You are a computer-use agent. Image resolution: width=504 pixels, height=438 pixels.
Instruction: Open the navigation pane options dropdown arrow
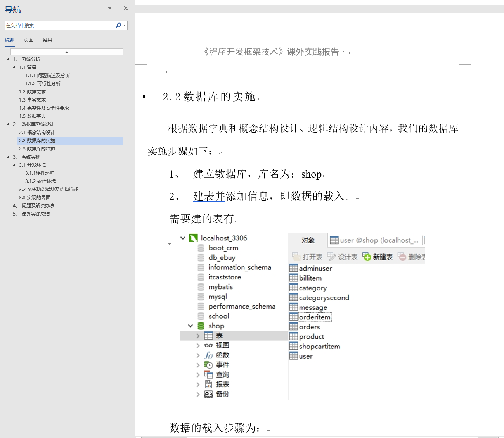(x=109, y=8)
